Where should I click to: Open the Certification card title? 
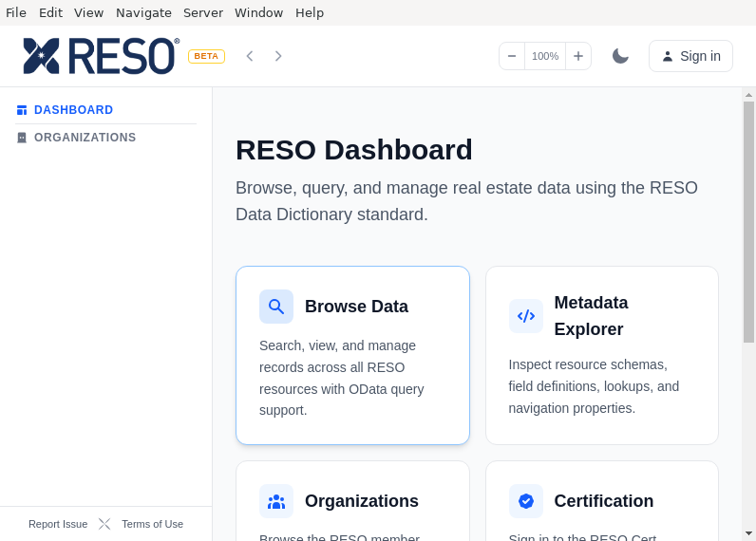(604, 501)
